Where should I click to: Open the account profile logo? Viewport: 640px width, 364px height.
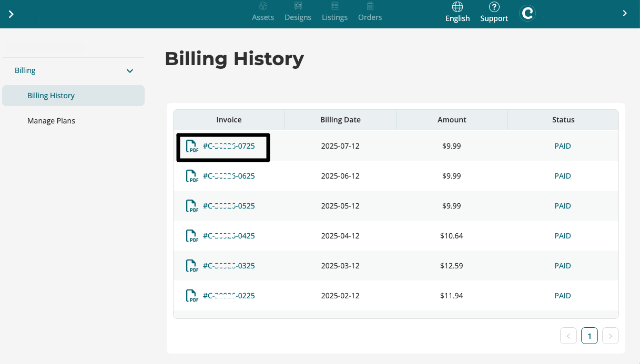(x=527, y=13)
